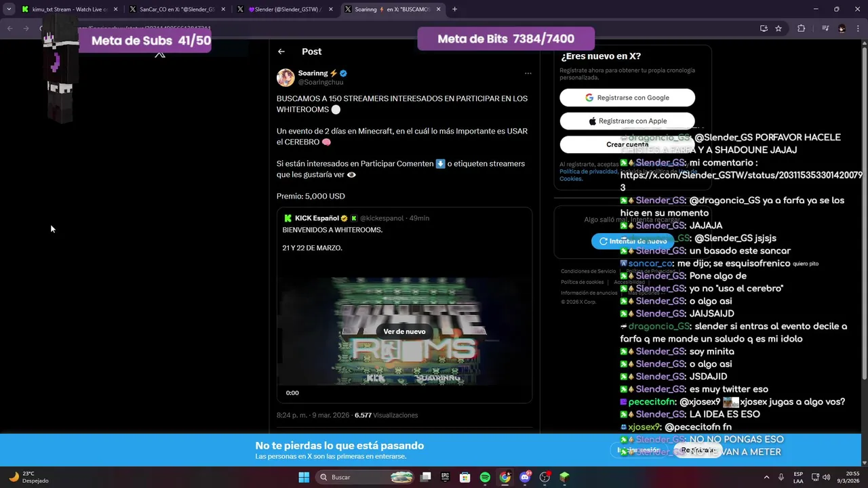The image size is (868, 488).
Task: Open Microsoft Store from the taskbar
Action: coord(465,477)
